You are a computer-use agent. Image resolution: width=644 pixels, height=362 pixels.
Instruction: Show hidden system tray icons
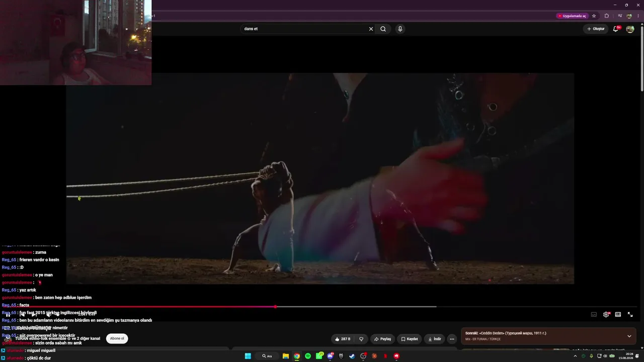pyautogui.click(x=575, y=356)
